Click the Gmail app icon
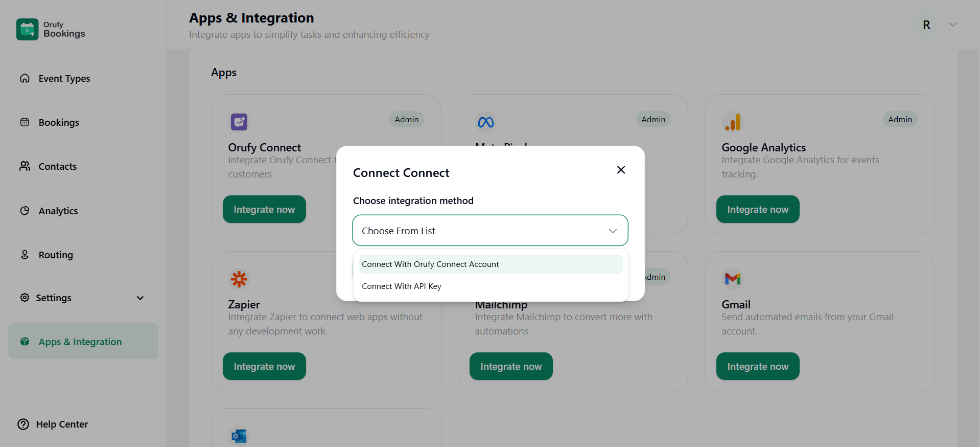980x447 pixels. click(732, 279)
